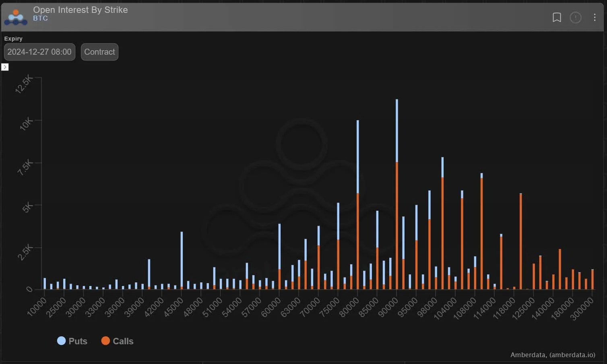Click the 90000 strike axis label
The image size is (607, 364).
click(x=388, y=308)
